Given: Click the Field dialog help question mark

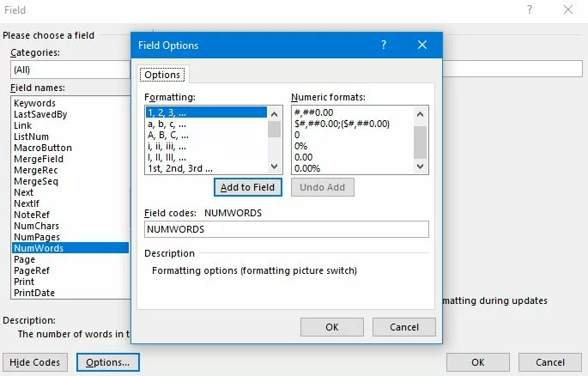Looking at the screenshot, I should tap(529, 9).
